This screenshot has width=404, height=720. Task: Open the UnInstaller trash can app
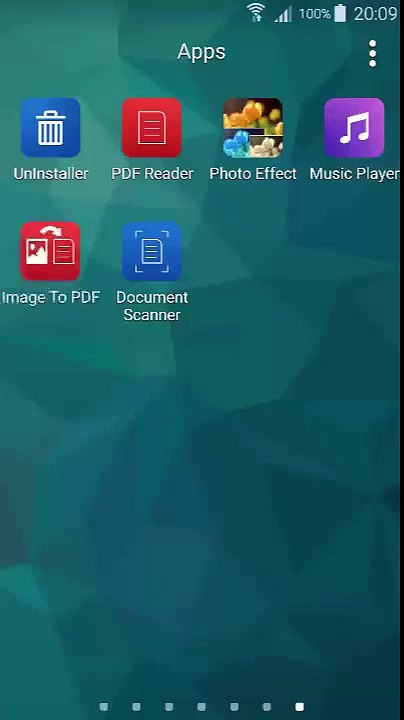click(50, 127)
